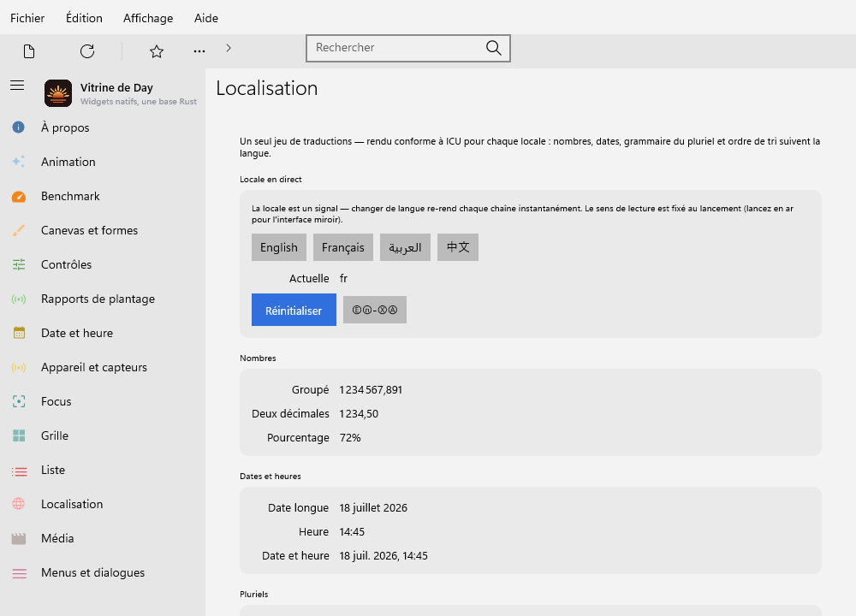Click the grouped number 1 234 567,891
Screen dimensions: 856x616
pyautogui.click(x=371, y=390)
